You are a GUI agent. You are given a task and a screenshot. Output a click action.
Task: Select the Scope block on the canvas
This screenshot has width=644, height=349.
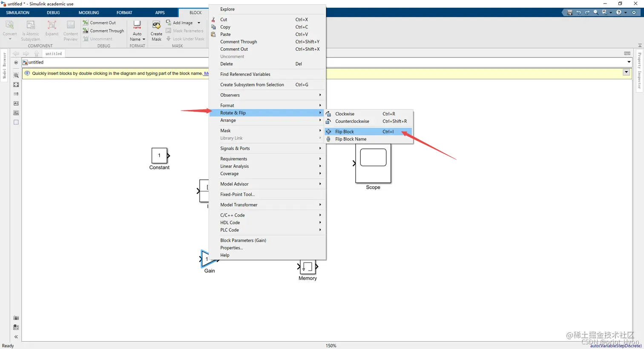pyautogui.click(x=373, y=163)
